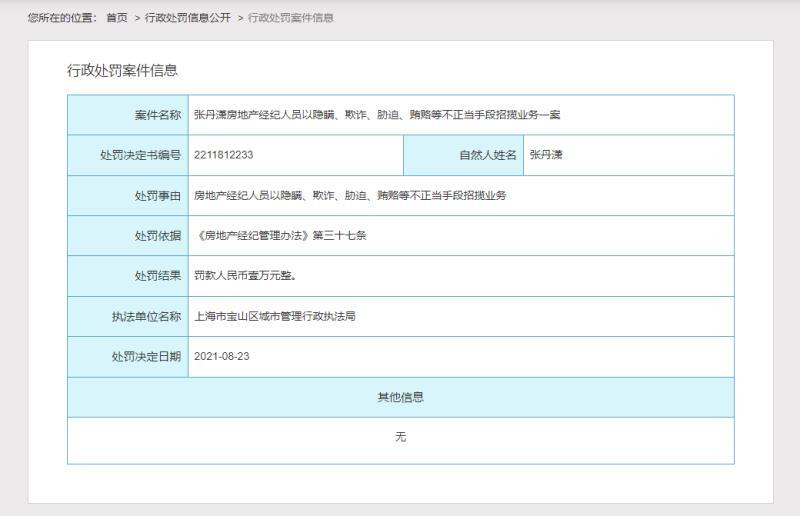Click the 行政处罚案件信息 breadcrumb item
This screenshot has height=516, width=800.
291,18
